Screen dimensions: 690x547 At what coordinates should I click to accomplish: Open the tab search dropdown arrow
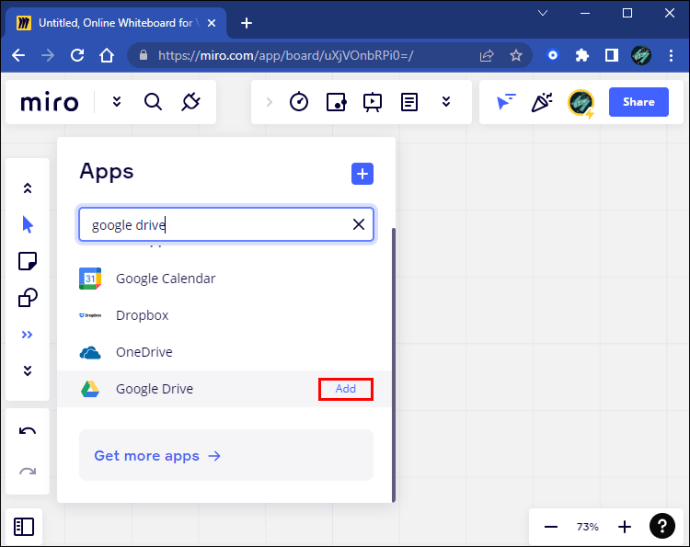point(543,13)
